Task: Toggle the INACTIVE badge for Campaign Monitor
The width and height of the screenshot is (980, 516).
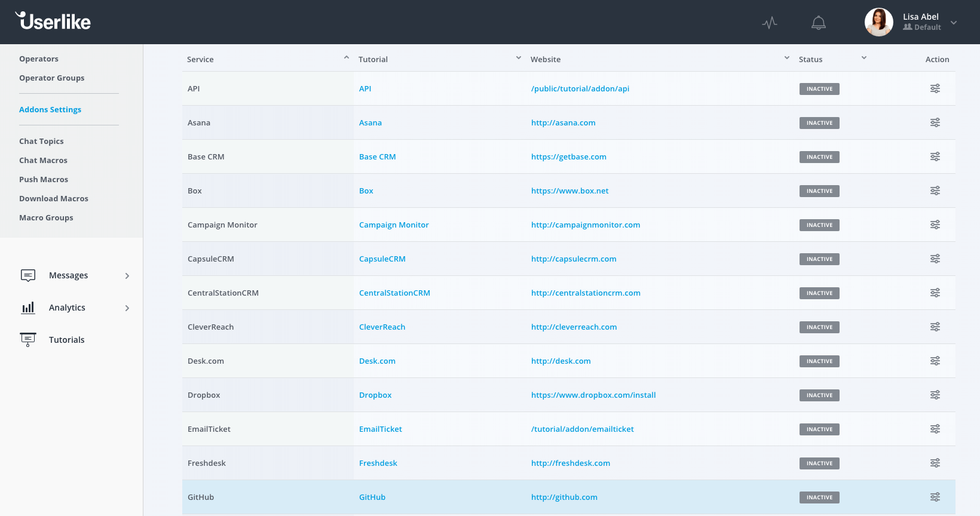Action: 819,225
